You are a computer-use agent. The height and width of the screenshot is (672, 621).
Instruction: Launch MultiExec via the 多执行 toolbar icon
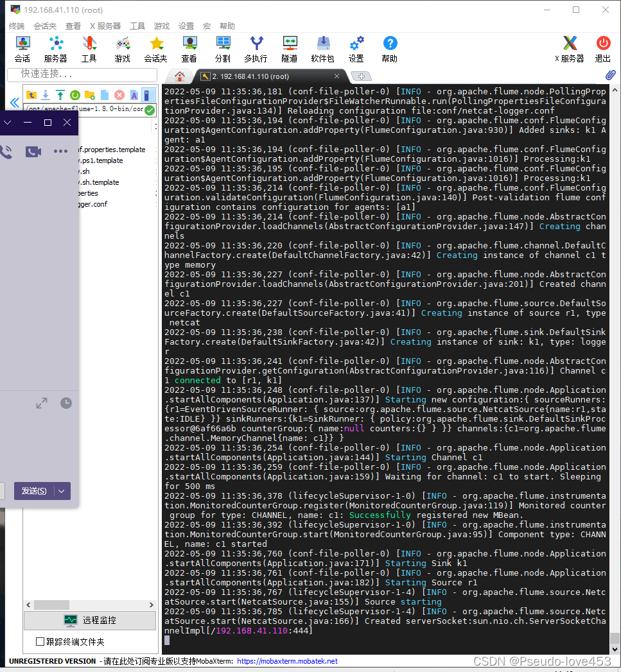tap(256, 48)
